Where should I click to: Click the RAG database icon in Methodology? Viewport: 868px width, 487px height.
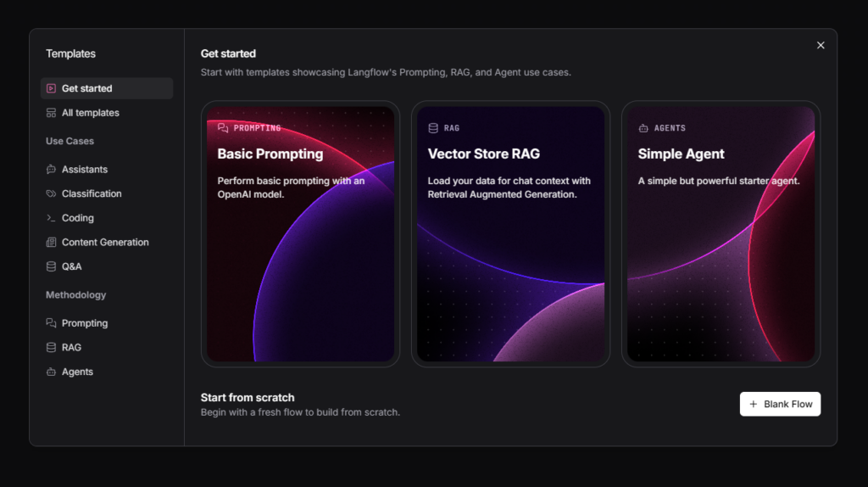click(51, 348)
